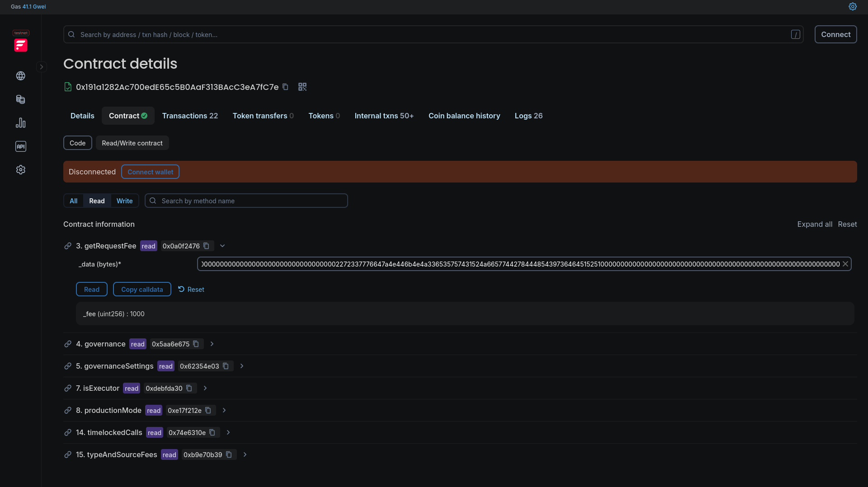This screenshot has width=868, height=487.
Task: Expand the typeAndSourceFees method
Action: tap(245, 455)
